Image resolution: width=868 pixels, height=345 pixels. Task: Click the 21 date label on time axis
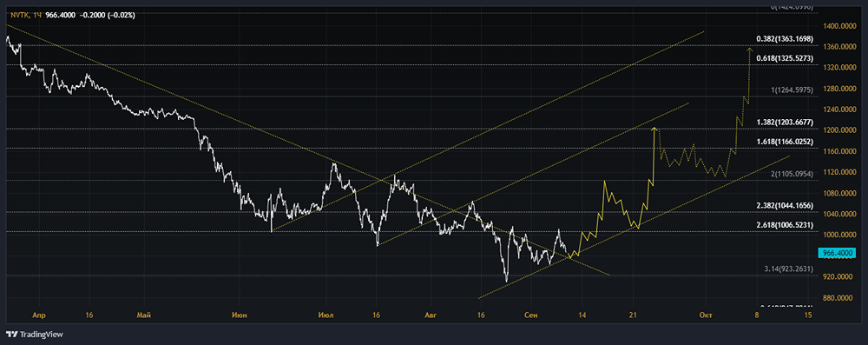tap(634, 315)
